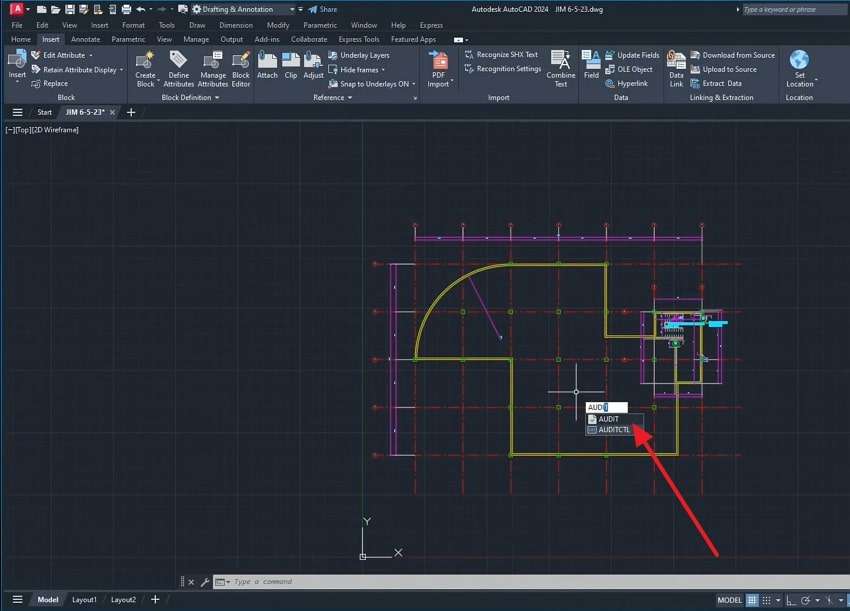Click the Share button
850x611 pixels.
pyautogui.click(x=323, y=9)
